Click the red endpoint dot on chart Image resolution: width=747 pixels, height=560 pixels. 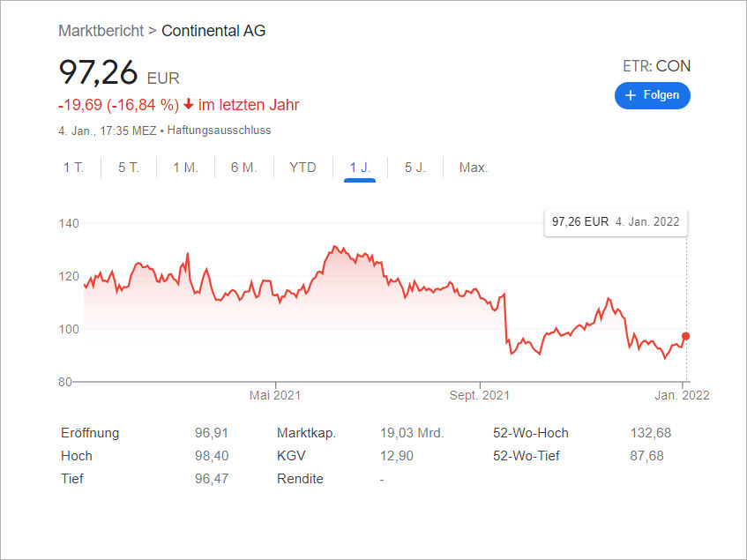point(686,336)
